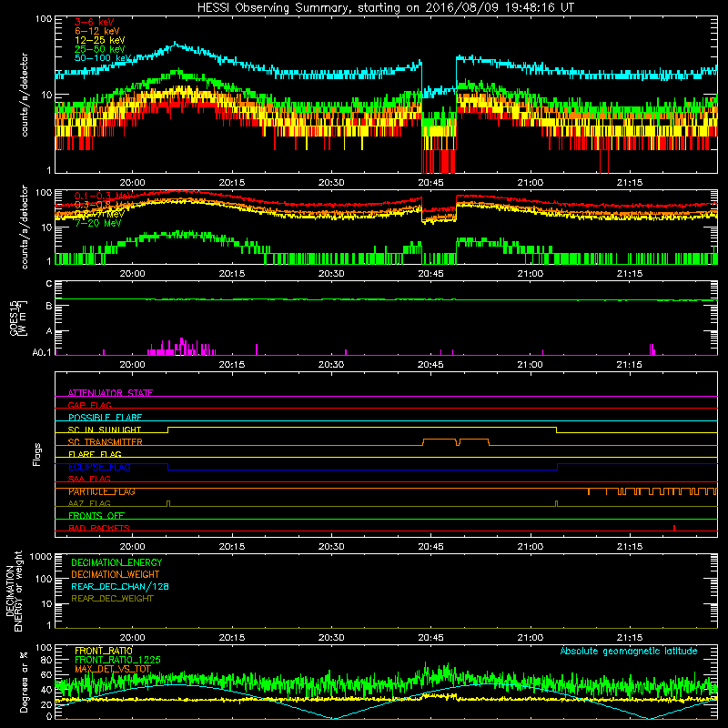Click the SC_IN_SUNLIGHT label

click(105, 430)
